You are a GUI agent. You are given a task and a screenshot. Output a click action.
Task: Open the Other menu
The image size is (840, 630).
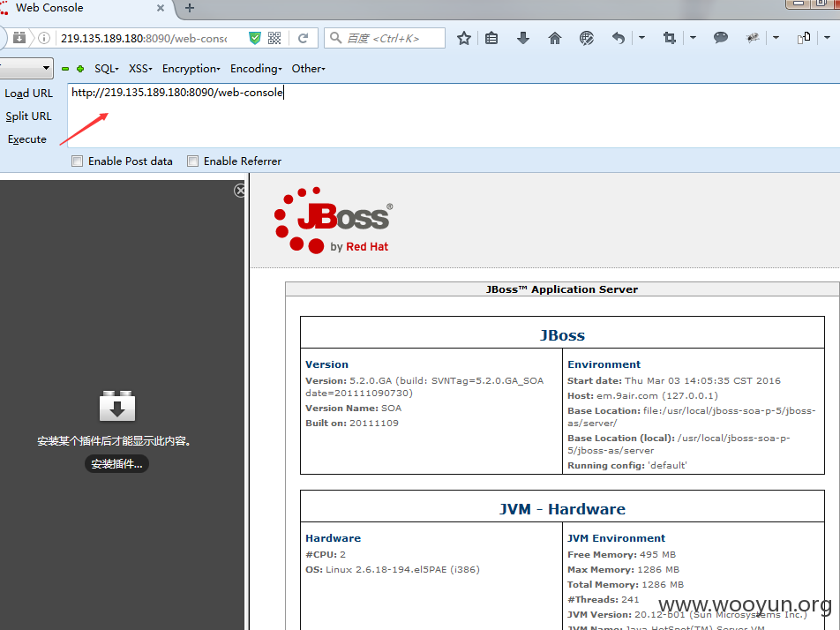(309, 69)
